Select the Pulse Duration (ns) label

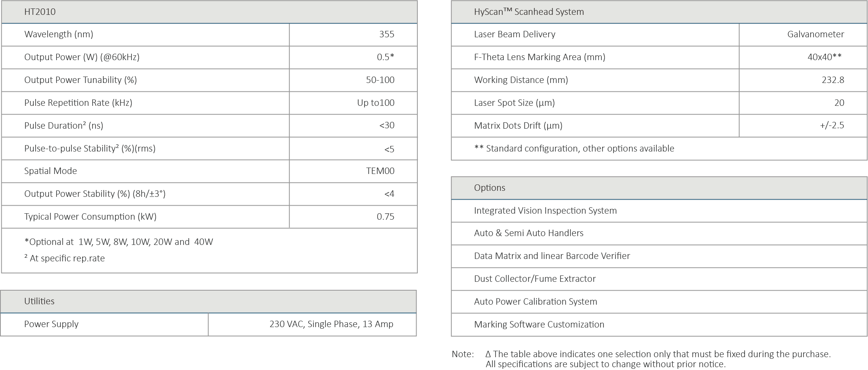click(63, 126)
